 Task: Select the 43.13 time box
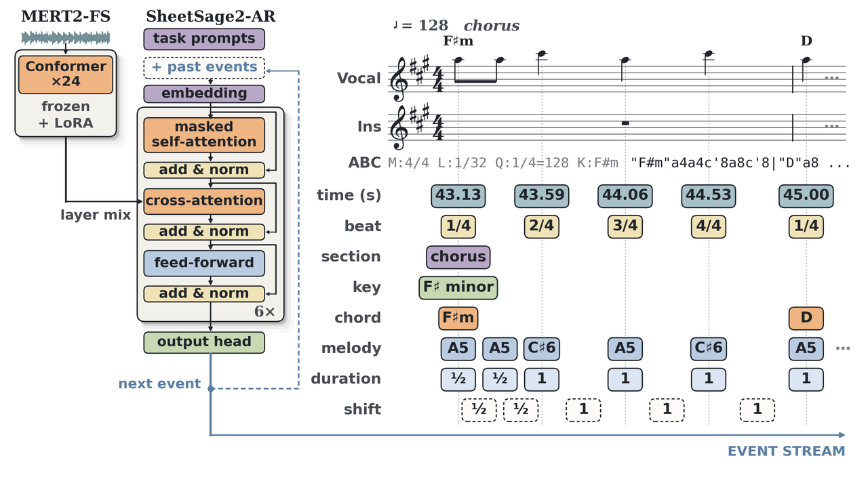click(x=458, y=196)
